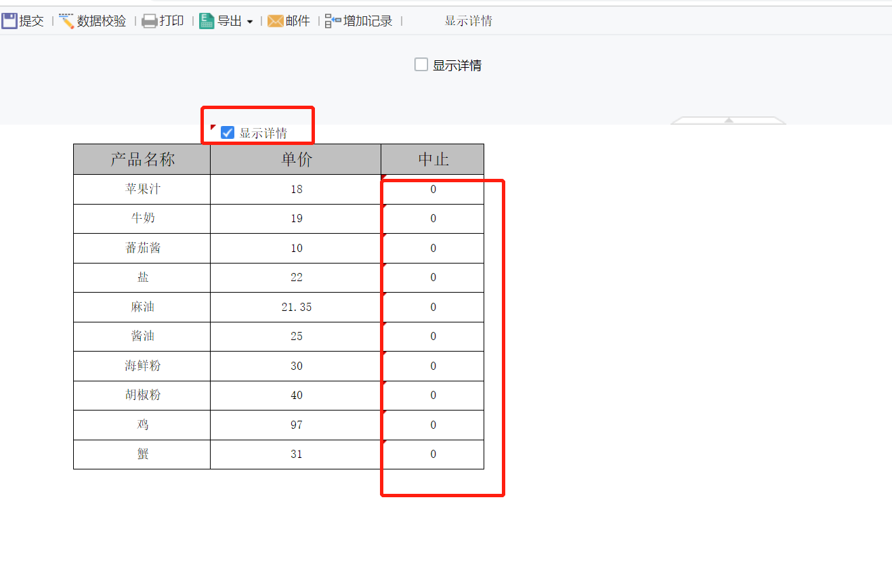Click the 产品名称 column header
Viewport: 892px width, 588px height.
[x=142, y=159]
